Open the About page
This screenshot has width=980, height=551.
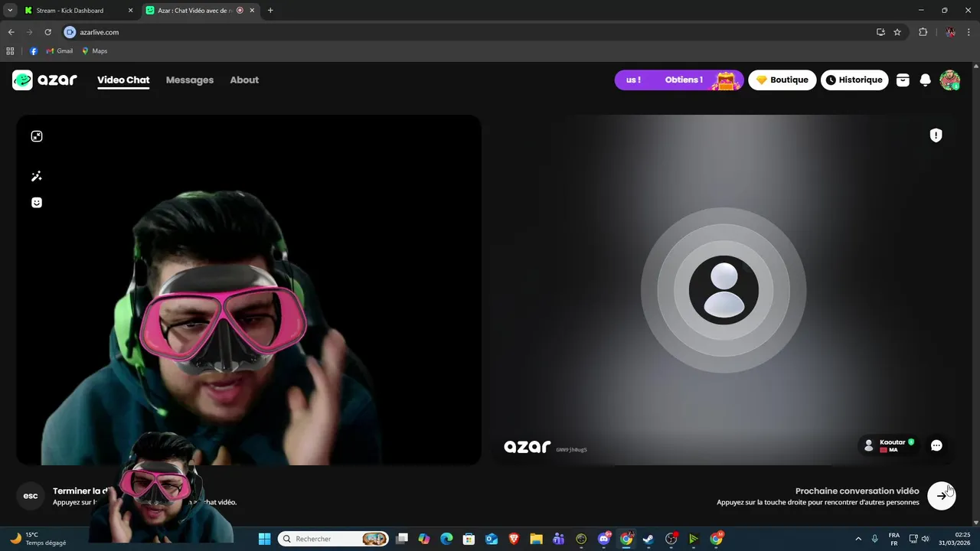click(x=244, y=80)
